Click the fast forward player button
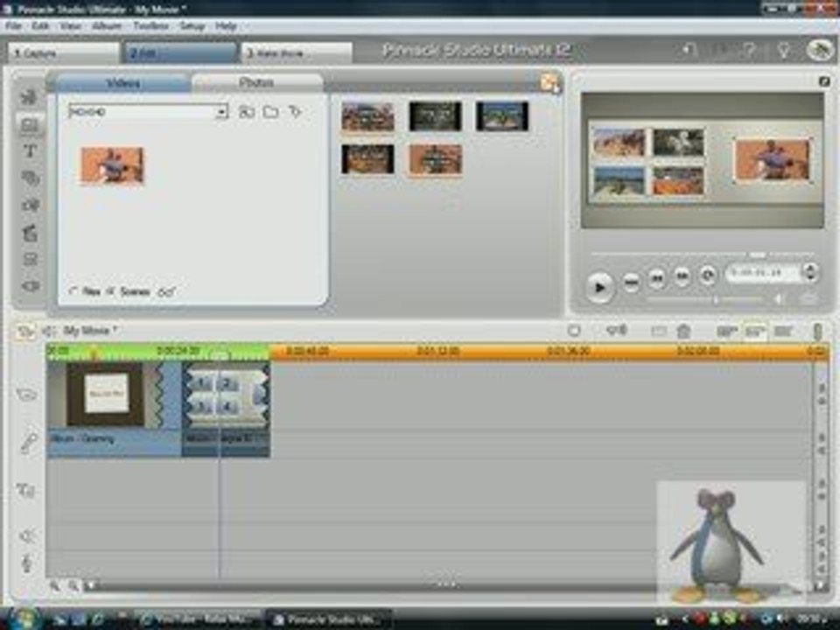 point(682,276)
